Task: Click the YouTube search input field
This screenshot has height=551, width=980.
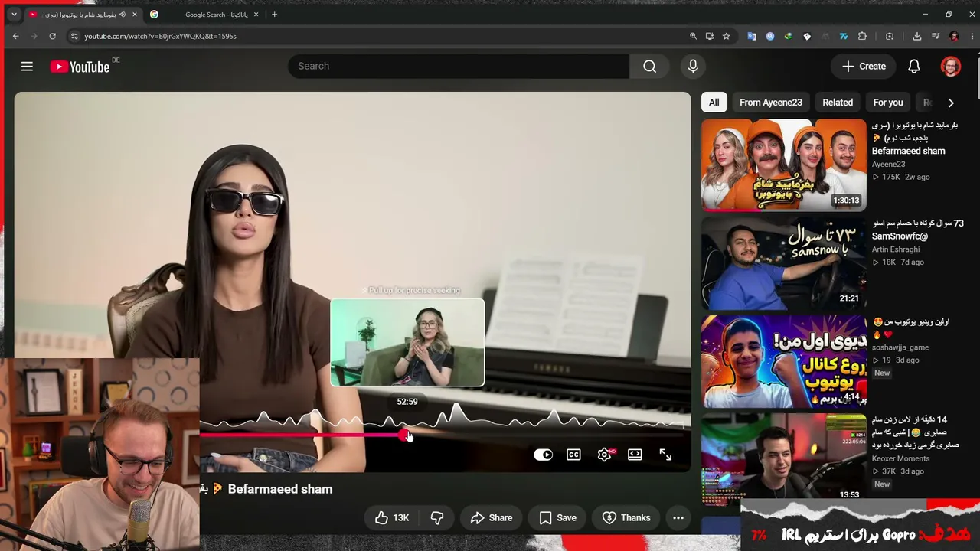Action: (x=459, y=67)
